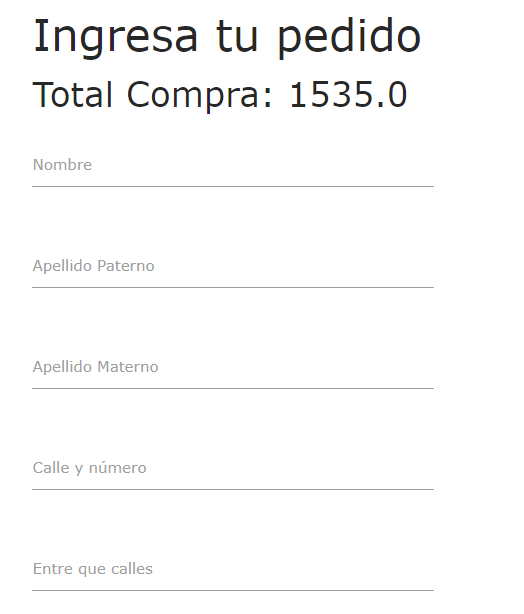Click the Apellido Paterno placeholder text

click(x=94, y=266)
